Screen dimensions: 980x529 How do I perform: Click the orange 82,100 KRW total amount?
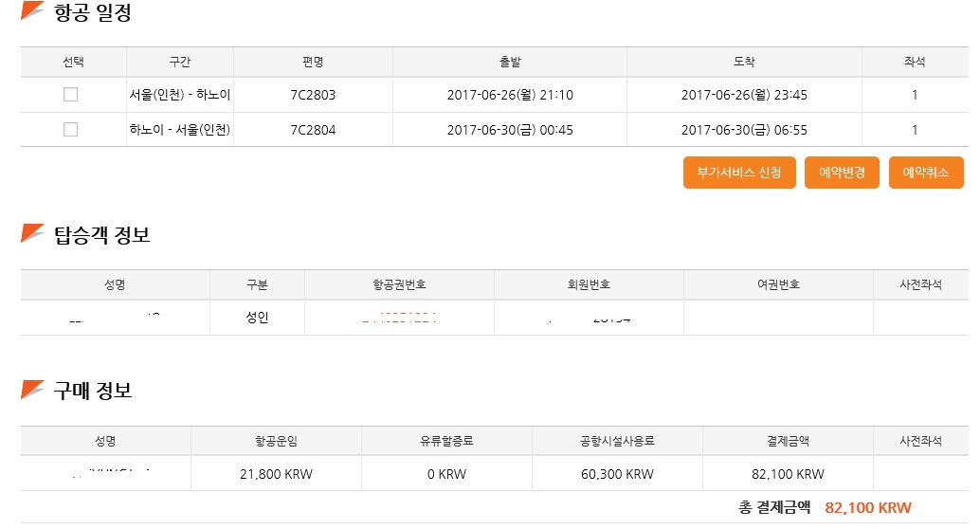pos(868,508)
